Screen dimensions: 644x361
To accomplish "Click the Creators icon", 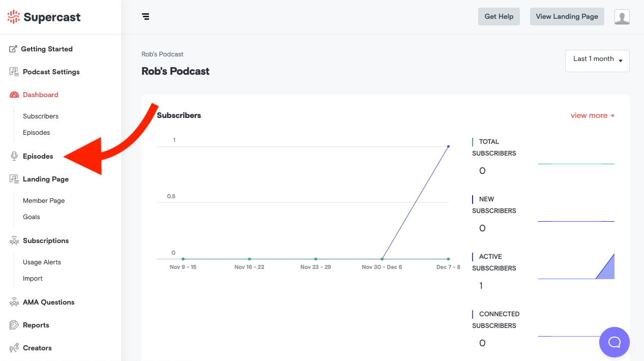I will tap(14, 348).
